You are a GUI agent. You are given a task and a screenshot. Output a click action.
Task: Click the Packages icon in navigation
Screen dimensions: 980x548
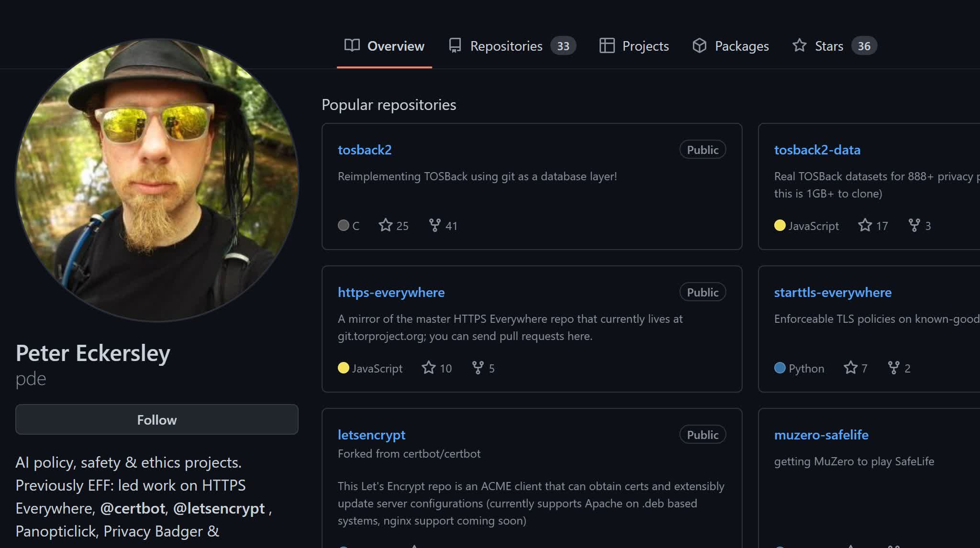coord(700,45)
